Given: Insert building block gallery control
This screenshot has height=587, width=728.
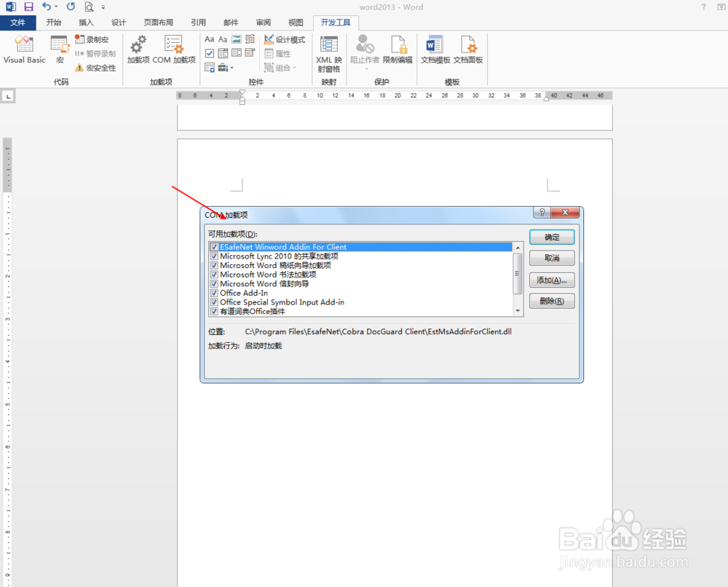Looking at the screenshot, I should click(250, 39).
